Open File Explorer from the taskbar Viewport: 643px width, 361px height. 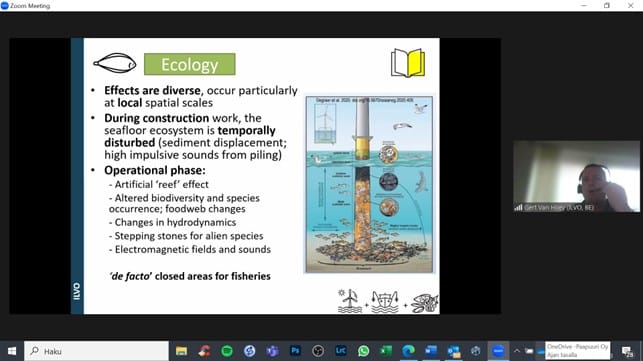pyautogui.click(x=181, y=351)
